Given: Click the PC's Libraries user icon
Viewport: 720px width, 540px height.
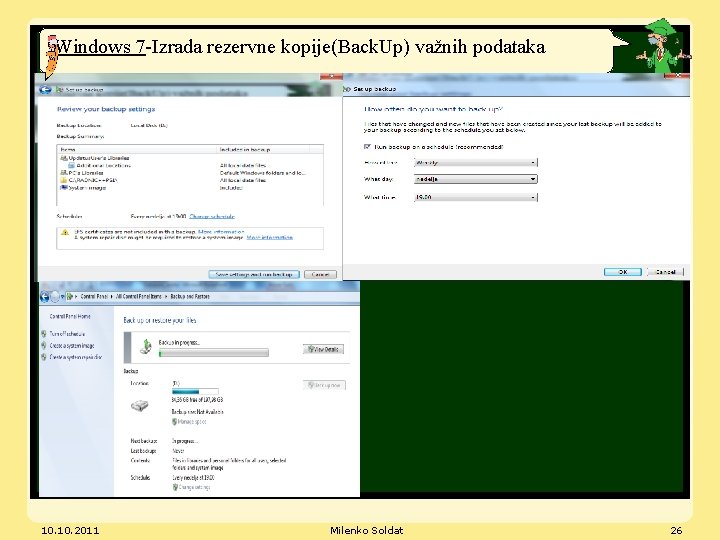Looking at the screenshot, I should coord(63,173).
